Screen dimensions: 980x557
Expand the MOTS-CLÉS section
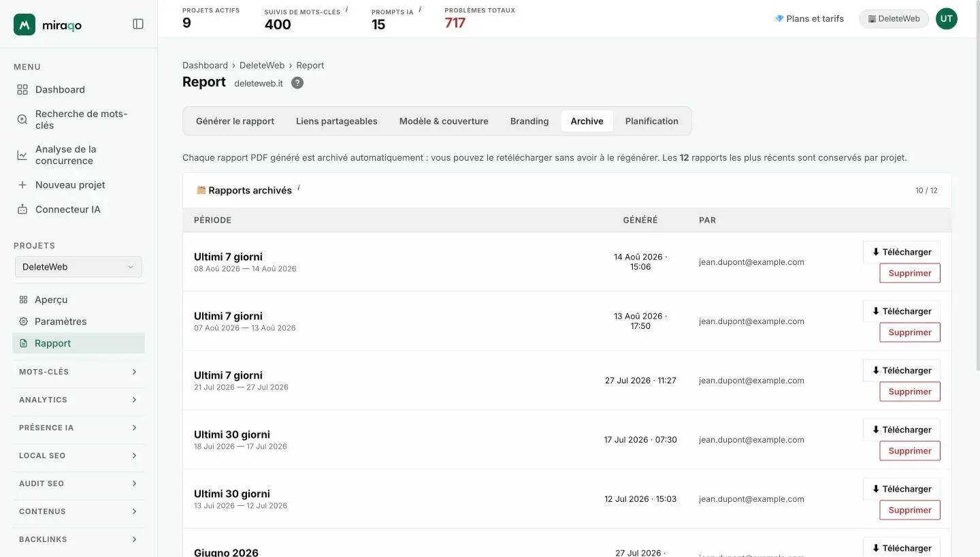79,372
